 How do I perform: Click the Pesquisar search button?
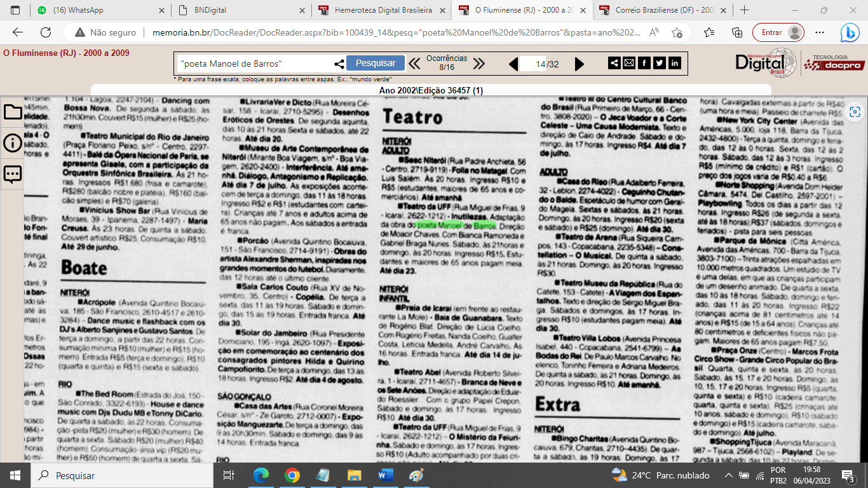click(x=376, y=63)
